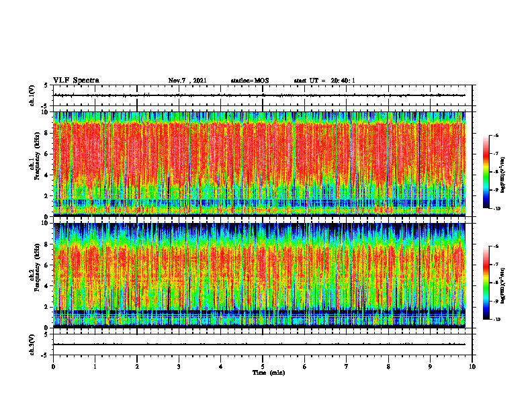The width and height of the screenshot is (532, 411).
Task: Click the time axis tick label '9'
Action: click(x=430, y=367)
